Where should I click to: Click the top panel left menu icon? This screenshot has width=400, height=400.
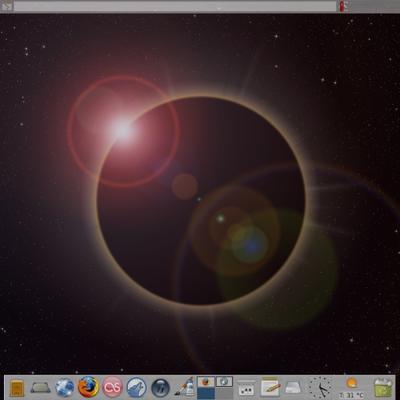[x=7, y=6]
